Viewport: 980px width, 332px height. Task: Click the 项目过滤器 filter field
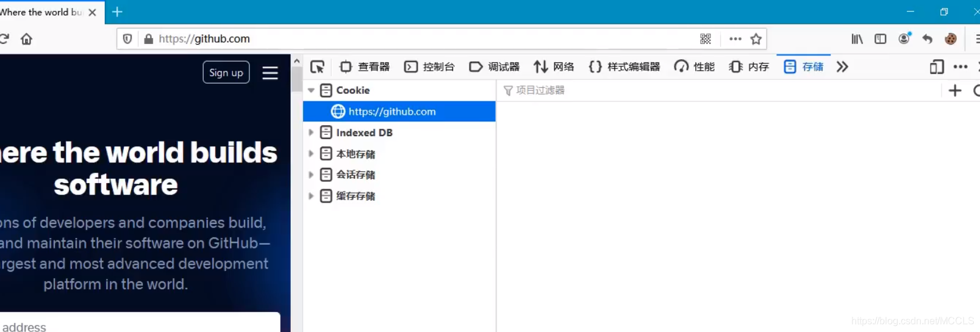[x=720, y=90]
